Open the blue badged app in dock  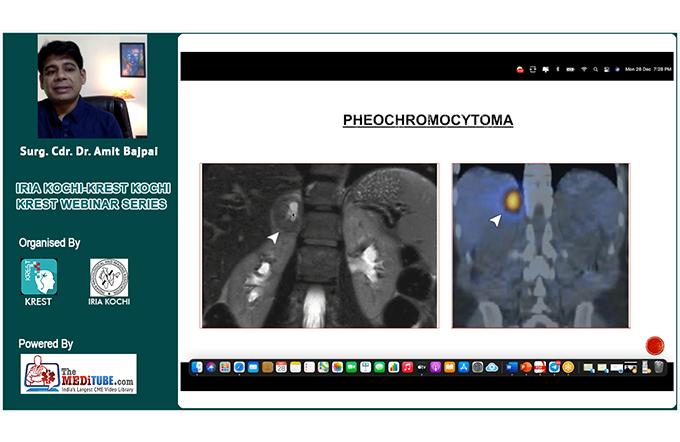[554, 367]
